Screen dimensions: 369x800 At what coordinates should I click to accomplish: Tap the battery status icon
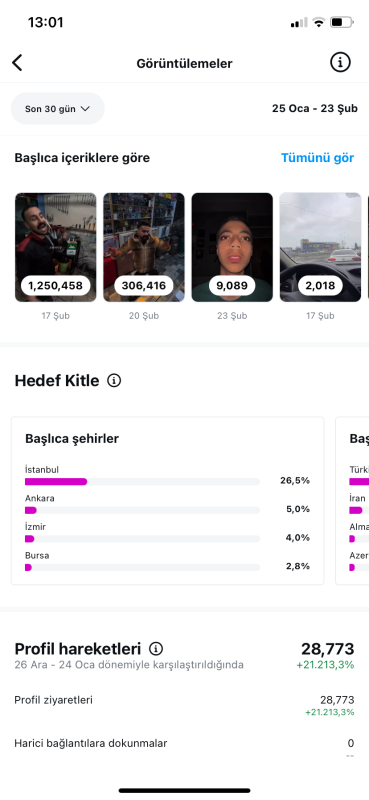point(341,22)
